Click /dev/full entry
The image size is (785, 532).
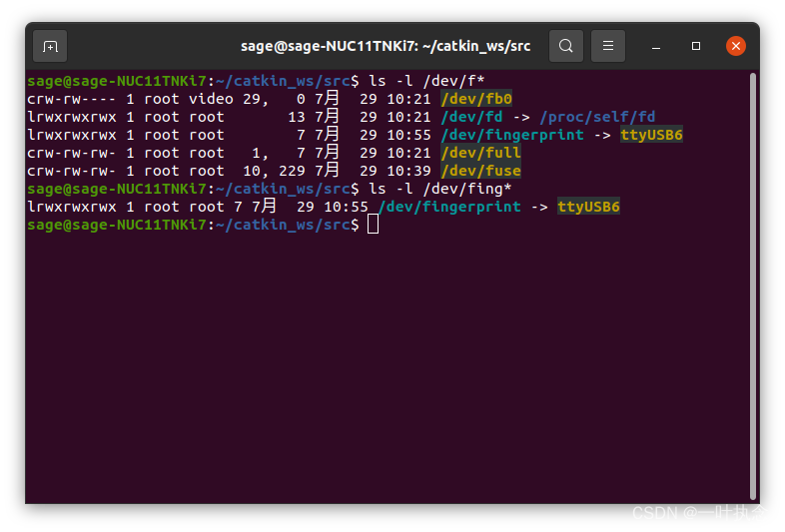pyautogui.click(x=480, y=153)
